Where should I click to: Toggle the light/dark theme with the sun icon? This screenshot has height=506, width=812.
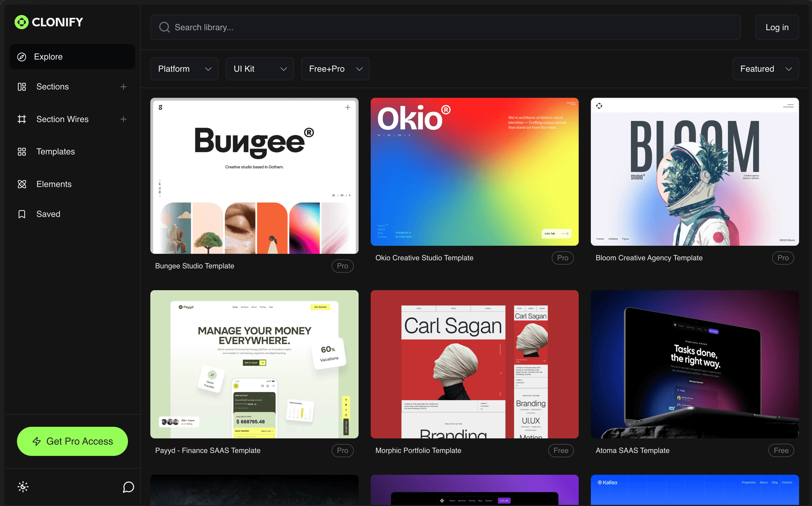click(23, 487)
